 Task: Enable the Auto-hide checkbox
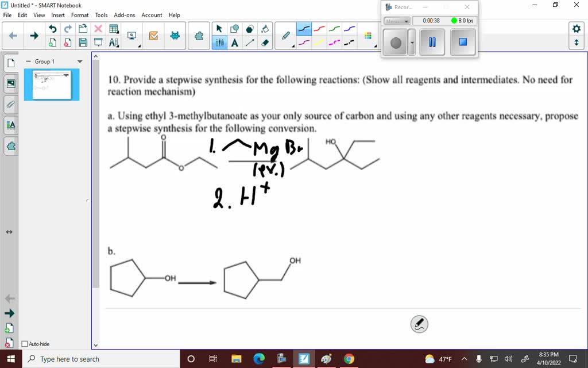(24, 344)
